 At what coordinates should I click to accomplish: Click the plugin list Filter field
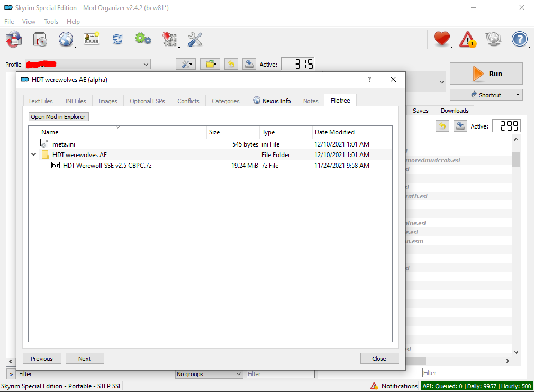coord(472,372)
